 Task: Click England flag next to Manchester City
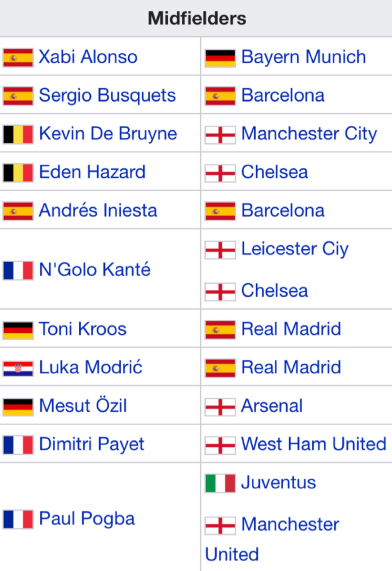point(220,135)
